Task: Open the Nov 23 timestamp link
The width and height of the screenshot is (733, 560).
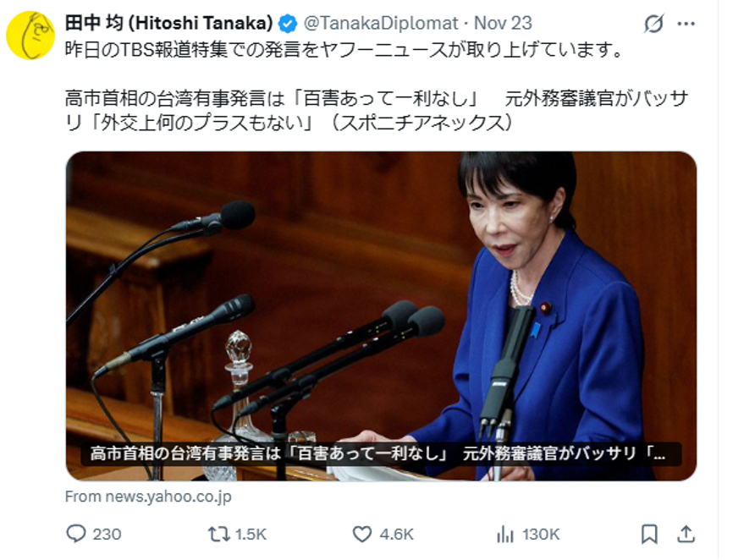Action: (x=503, y=23)
